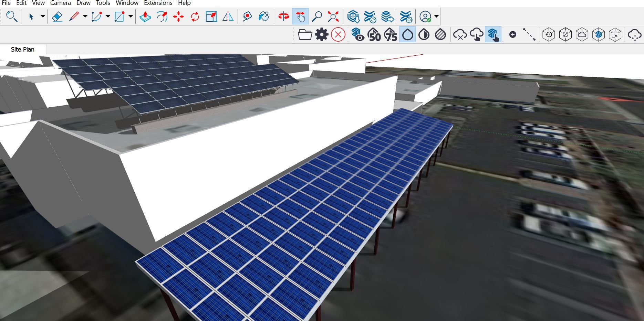Image resolution: width=644 pixels, height=321 pixels.
Task: Select the Move tool
Action: 178,15
